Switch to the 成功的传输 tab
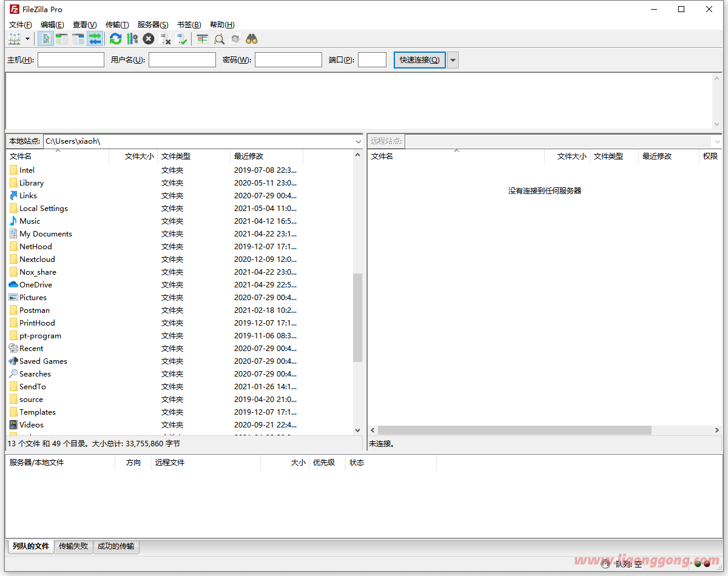The image size is (728, 576). (116, 546)
